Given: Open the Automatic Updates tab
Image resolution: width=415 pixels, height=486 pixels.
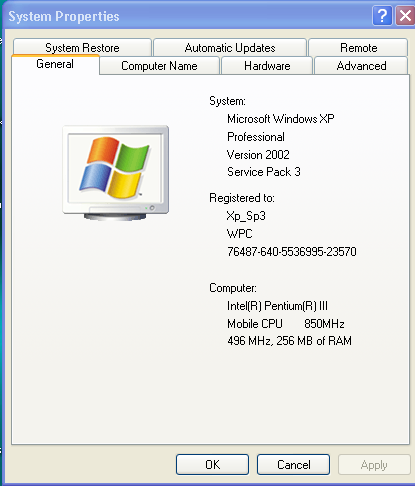Looking at the screenshot, I should pos(230,48).
